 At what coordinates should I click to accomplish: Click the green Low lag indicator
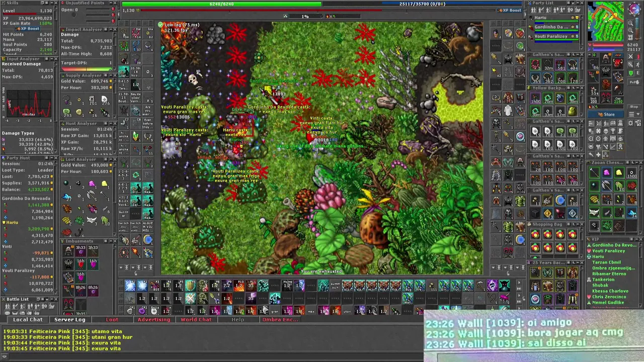[160, 25]
